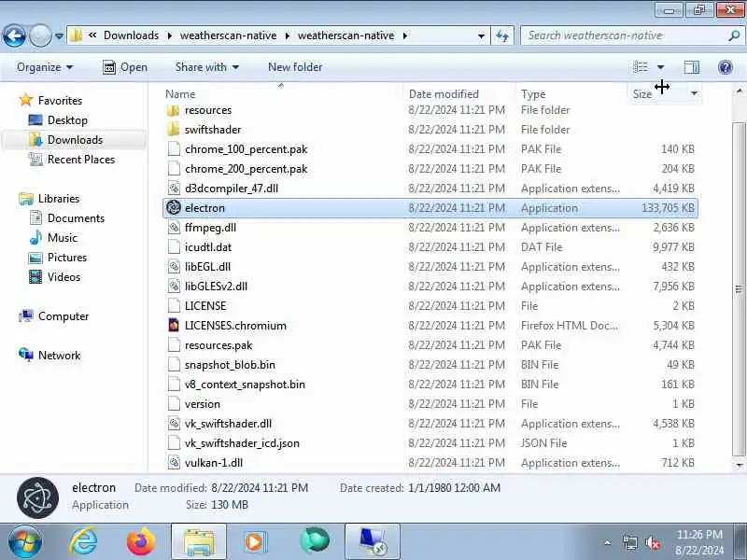This screenshot has width=747, height=560.
Task: Click the d3dcompiler_47.dll file icon
Action: click(x=174, y=189)
